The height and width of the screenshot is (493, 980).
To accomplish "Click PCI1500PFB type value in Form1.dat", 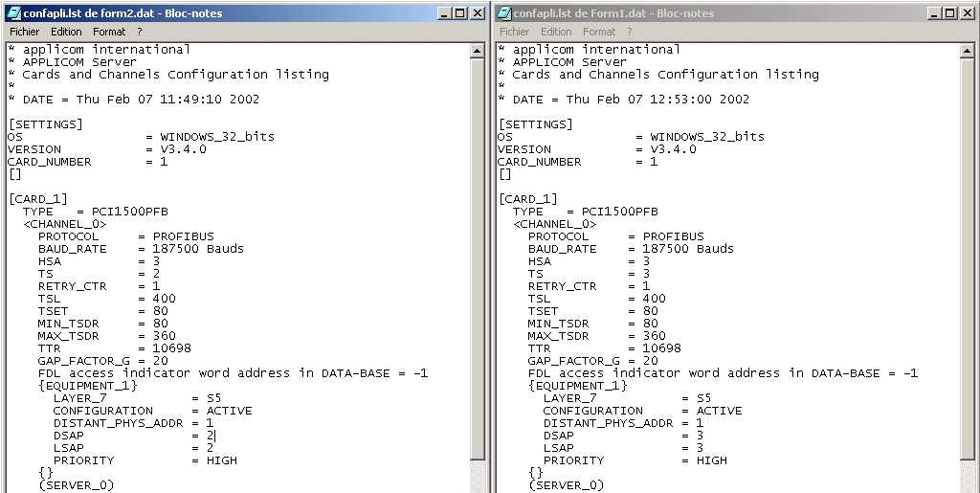I will tap(620, 212).
